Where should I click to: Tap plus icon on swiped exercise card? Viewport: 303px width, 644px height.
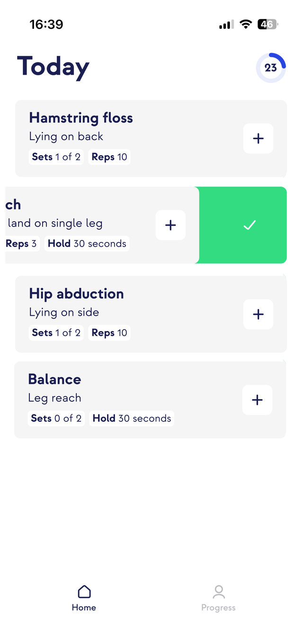170,225
